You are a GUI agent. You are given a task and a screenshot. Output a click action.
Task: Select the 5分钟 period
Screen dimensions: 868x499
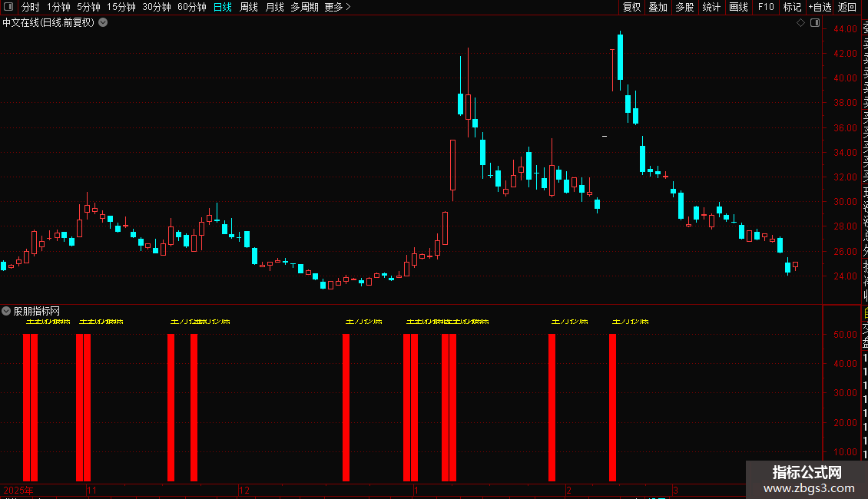click(x=88, y=7)
